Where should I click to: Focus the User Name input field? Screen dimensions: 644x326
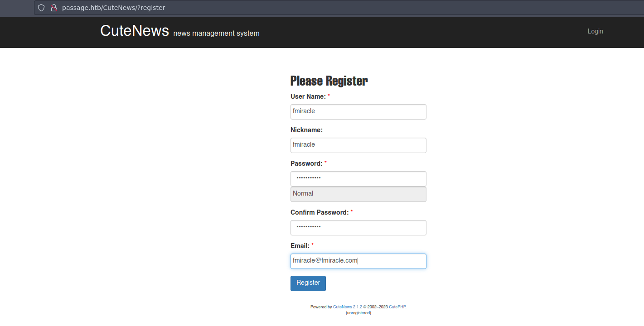358,112
